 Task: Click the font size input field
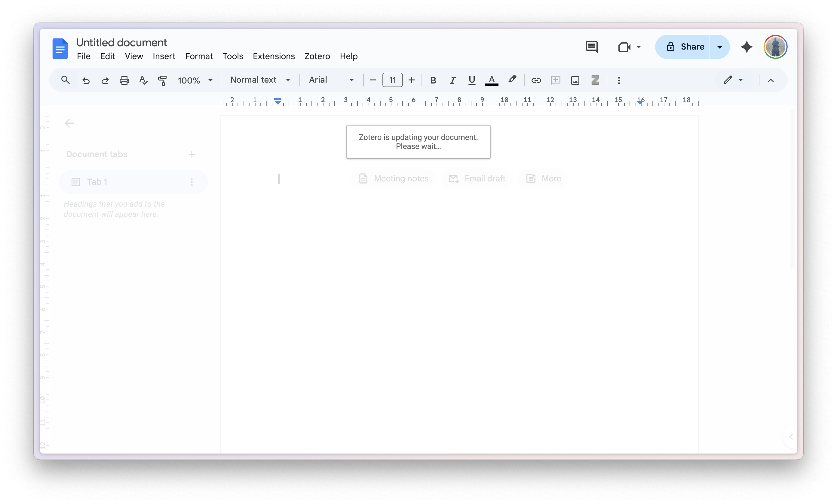(x=392, y=80)
